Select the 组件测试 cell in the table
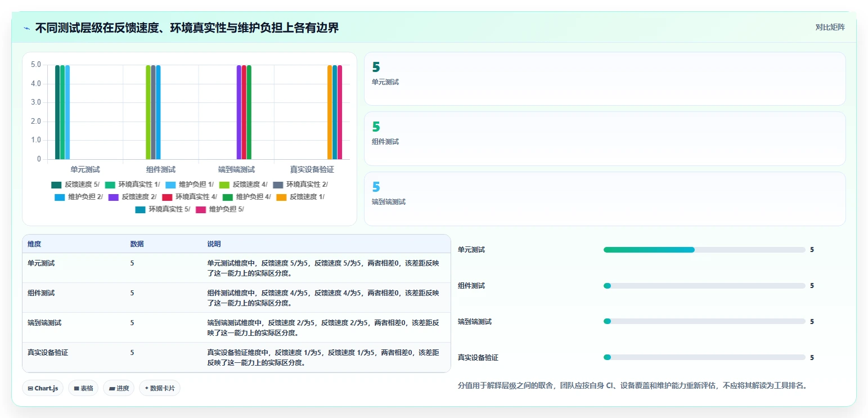Screen dimensions: 868x418 (x=41, y=293)
